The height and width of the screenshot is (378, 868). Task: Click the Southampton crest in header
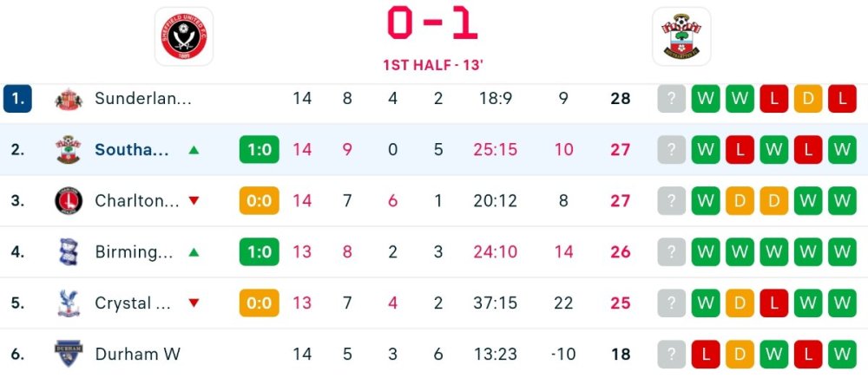tap(681, 36)
